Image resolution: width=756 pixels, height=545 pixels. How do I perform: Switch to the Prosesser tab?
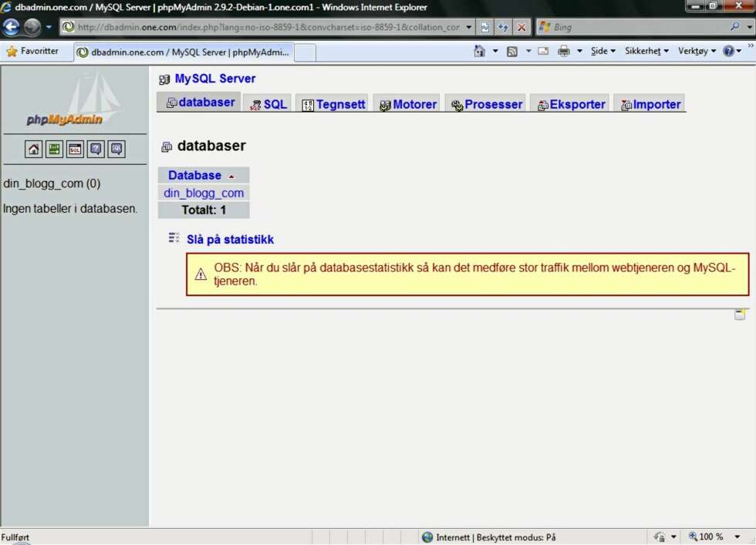click(x=486, y=104)
